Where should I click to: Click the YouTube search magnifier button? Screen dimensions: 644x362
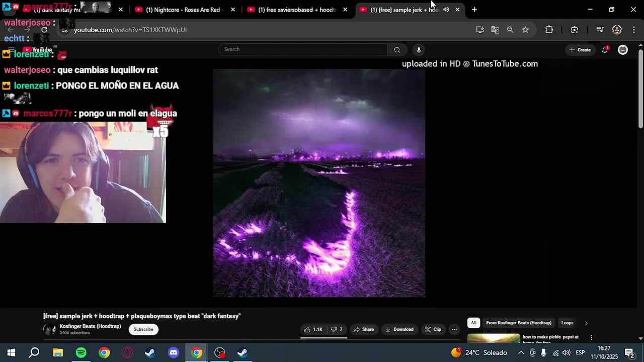397,49
